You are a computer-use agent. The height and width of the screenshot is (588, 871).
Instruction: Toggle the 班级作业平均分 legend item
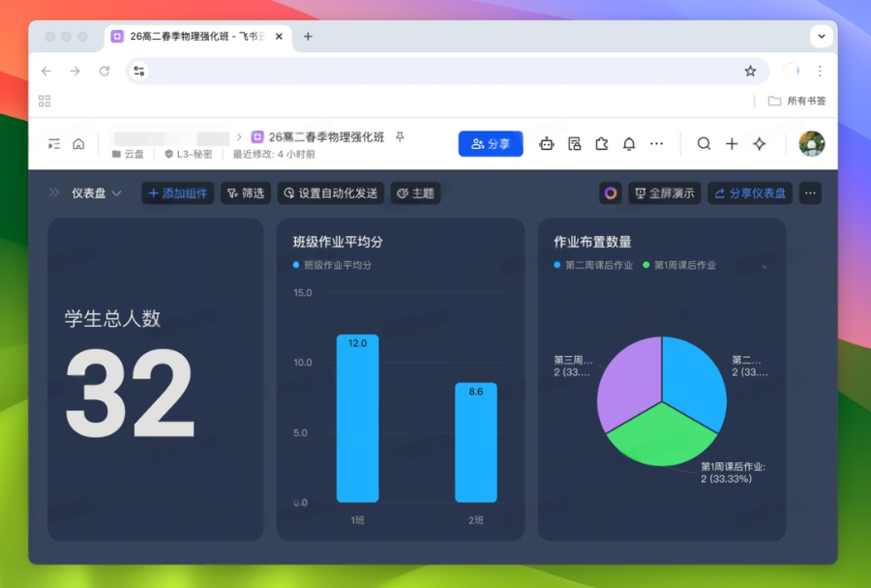[332, 265]
